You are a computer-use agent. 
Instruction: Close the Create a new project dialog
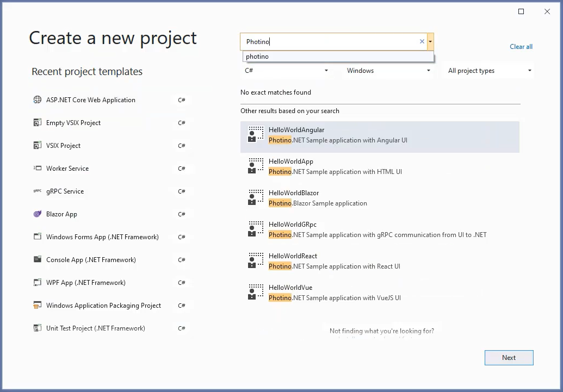point(547,11)
